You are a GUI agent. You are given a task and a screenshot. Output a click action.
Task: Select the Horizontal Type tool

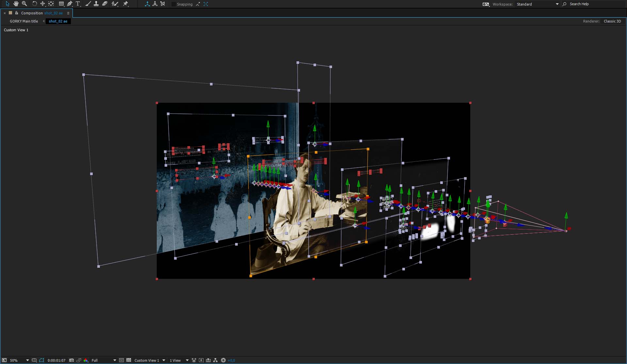point(78,4)
